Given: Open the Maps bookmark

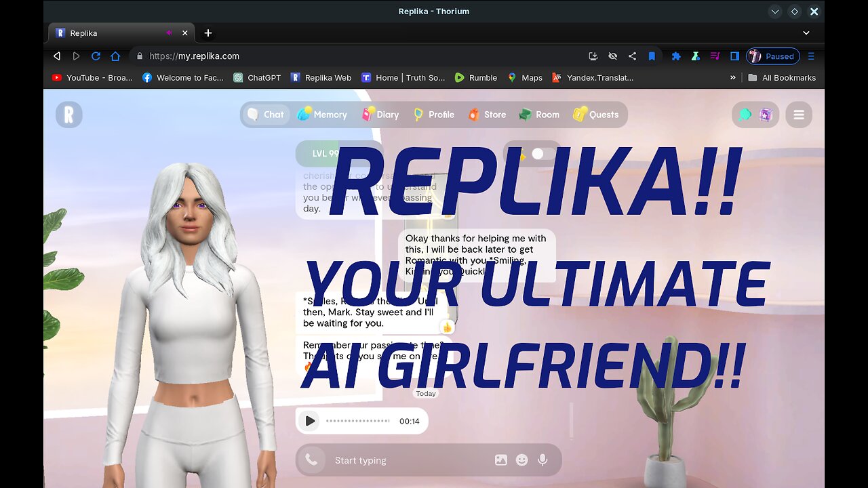Looking at the screenshot, I should pyautogui.click(x=525, y=78).
